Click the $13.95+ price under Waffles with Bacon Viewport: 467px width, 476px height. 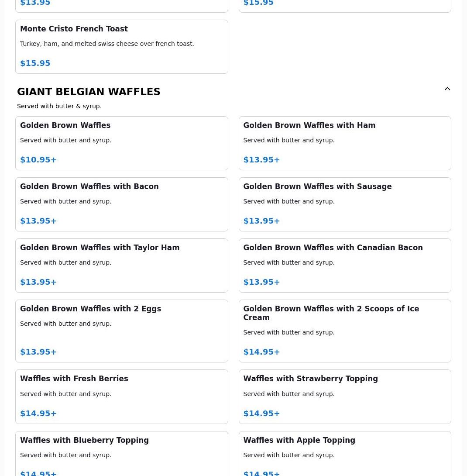[x=38, y=221]
